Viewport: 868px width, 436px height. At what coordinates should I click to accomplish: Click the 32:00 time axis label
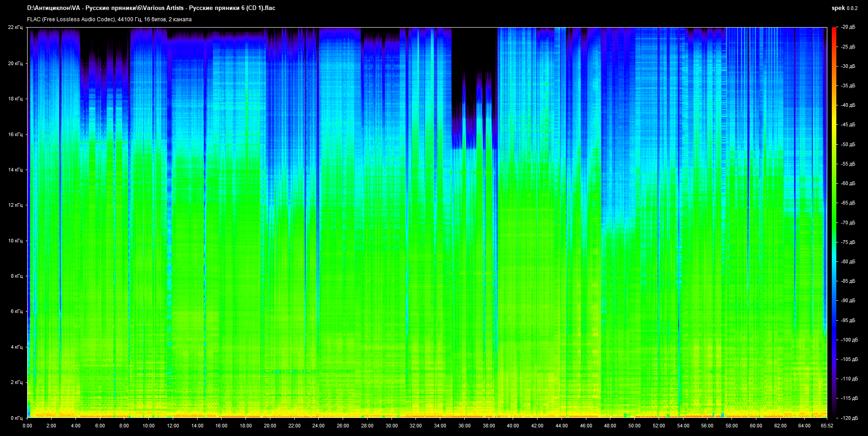[415, 426]
